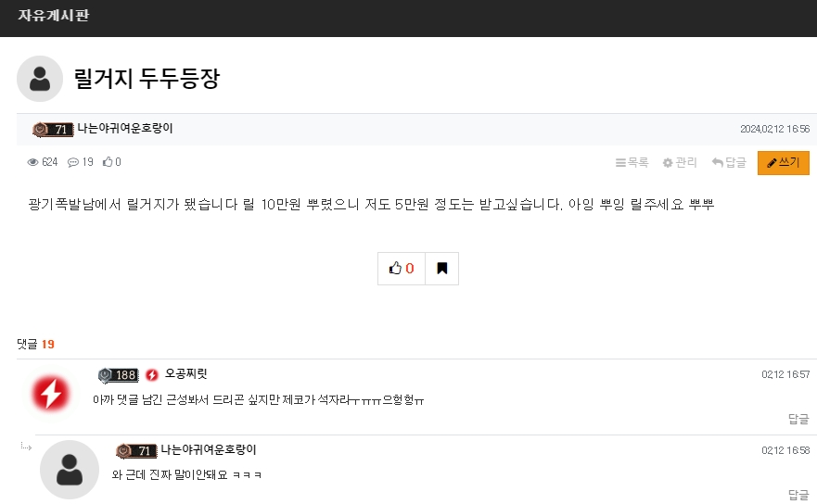
Task: Click 답글 under 오공찌릿's comment
Action: point(798,419)
